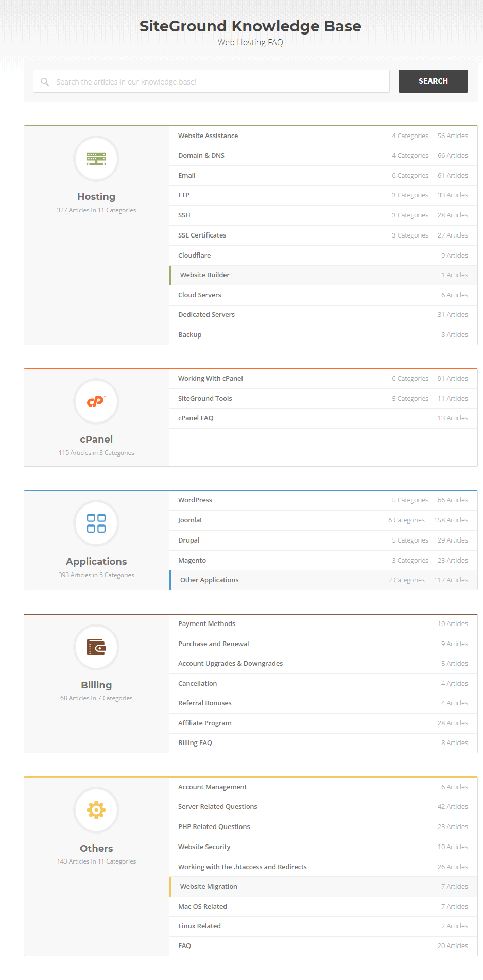Click the SEARCH button
Image resolution: width=483 pixels, height=980 pixels.
click(433, 81)
